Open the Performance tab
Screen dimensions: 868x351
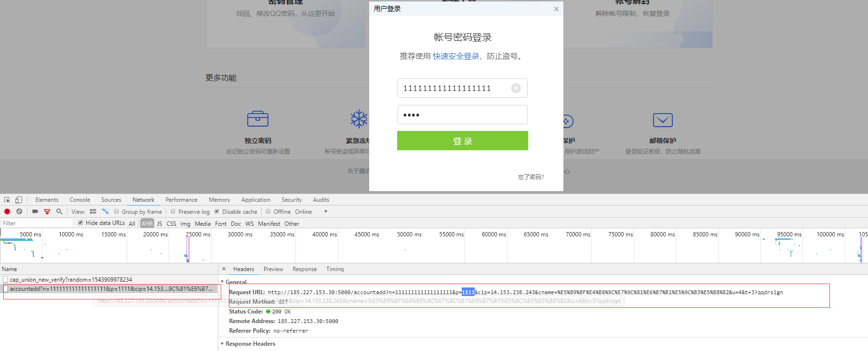[182, 200]
